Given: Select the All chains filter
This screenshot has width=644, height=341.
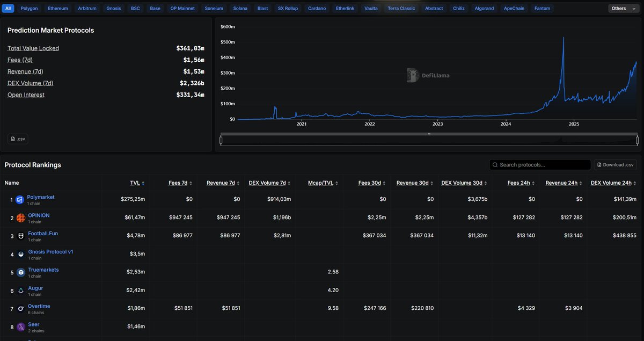Looking at the screenshot, I should coord(8,9).
